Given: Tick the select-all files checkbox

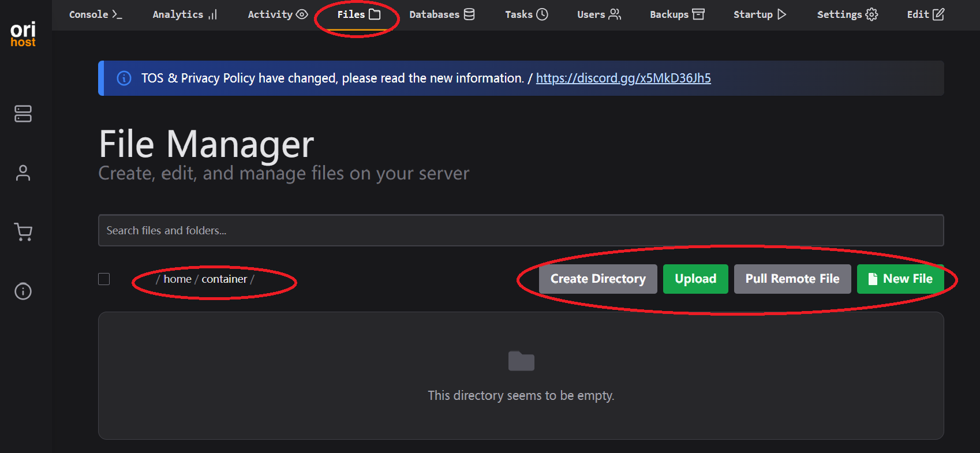Looking at the screenshot, I should click(x=104, y=279).
